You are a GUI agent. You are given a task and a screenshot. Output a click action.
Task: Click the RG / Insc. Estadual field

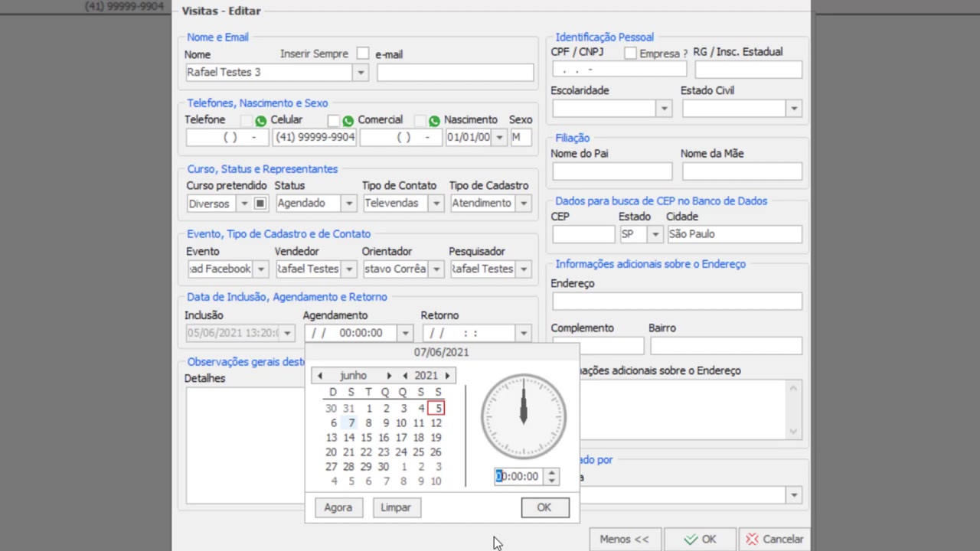(x=748, y=70)
